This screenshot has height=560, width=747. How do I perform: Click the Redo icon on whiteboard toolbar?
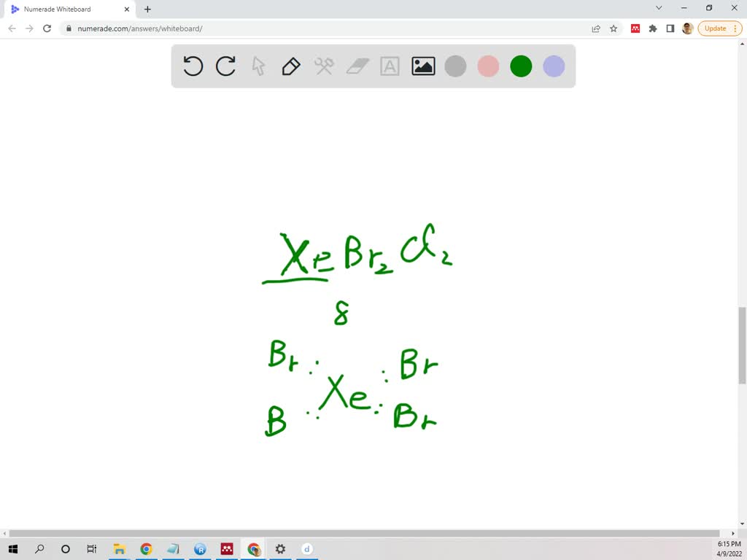225,66
